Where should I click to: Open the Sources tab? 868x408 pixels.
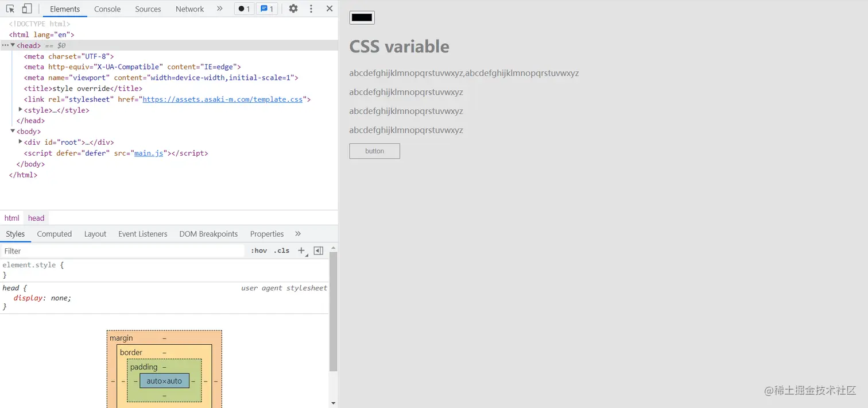[x=148, y=9]
